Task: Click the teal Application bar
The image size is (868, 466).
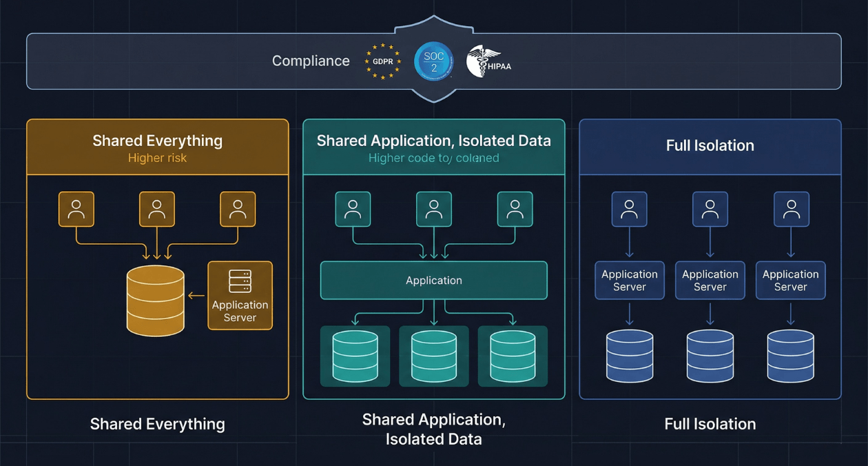Action: click(434, 281)
